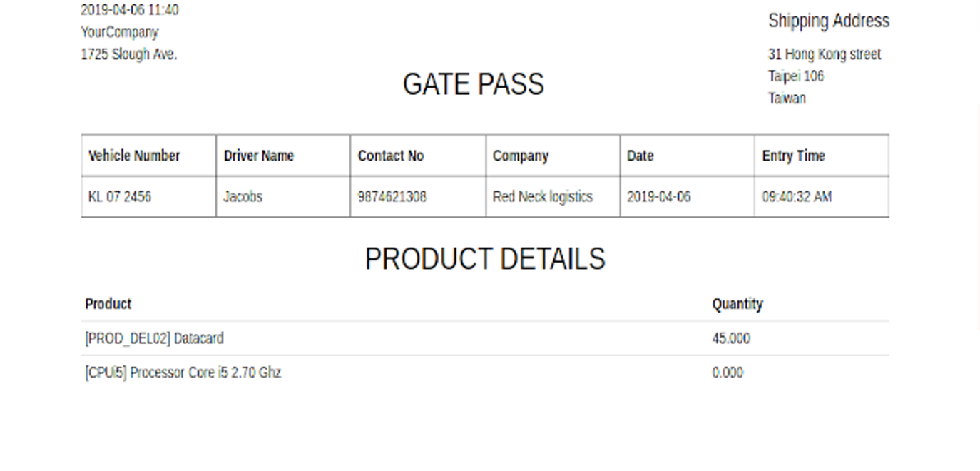The width and height of the screenshot is (980, 471).
Task: Select the Shipping Address heading
Action: (829, 21)
